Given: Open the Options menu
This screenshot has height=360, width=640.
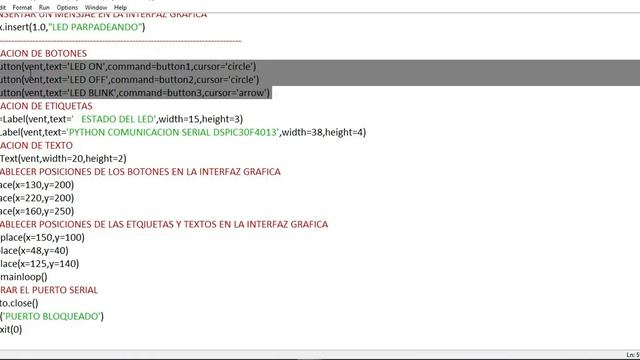Looking at the screenshot, I should (x=67, y=7).
